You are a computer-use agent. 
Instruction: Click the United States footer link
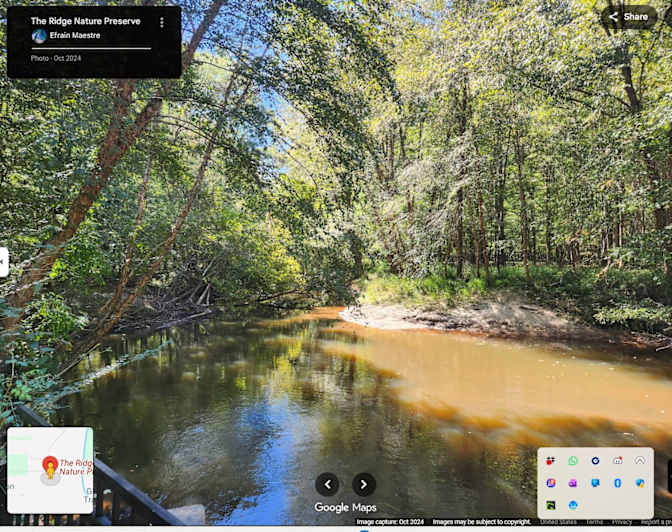[558, 522]
